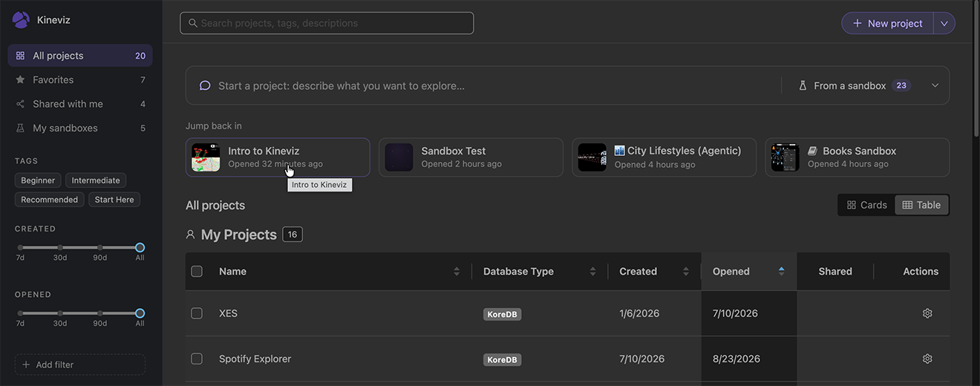This screenshot has width=980, height=386.
Task: Toggle select-all checkbox in table header
Action: pyautogui.click(x=197, y=272)
